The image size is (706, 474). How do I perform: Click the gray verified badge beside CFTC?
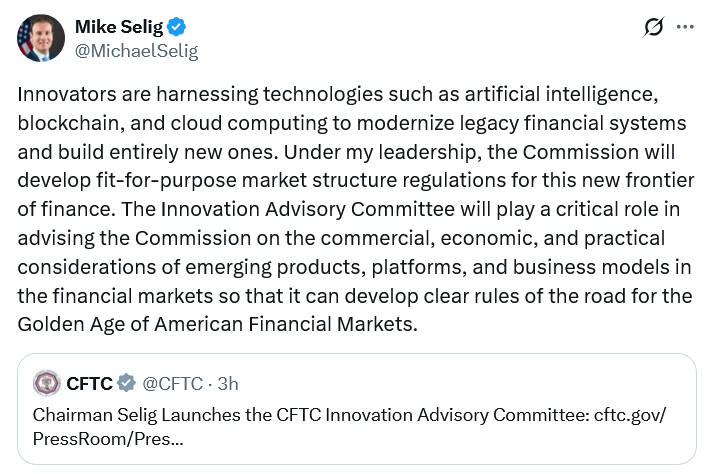tap(127, 383)
